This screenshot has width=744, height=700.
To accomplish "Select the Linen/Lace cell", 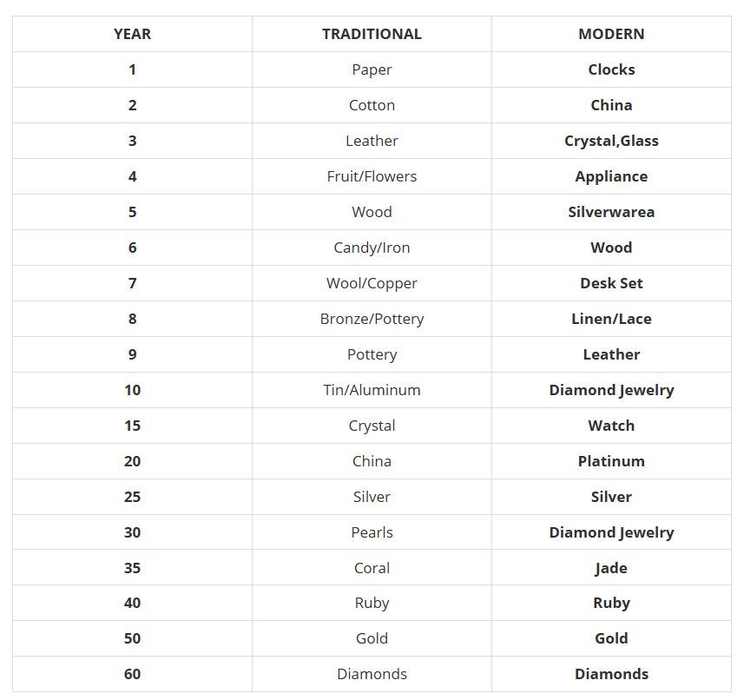I will coord(611,319).
